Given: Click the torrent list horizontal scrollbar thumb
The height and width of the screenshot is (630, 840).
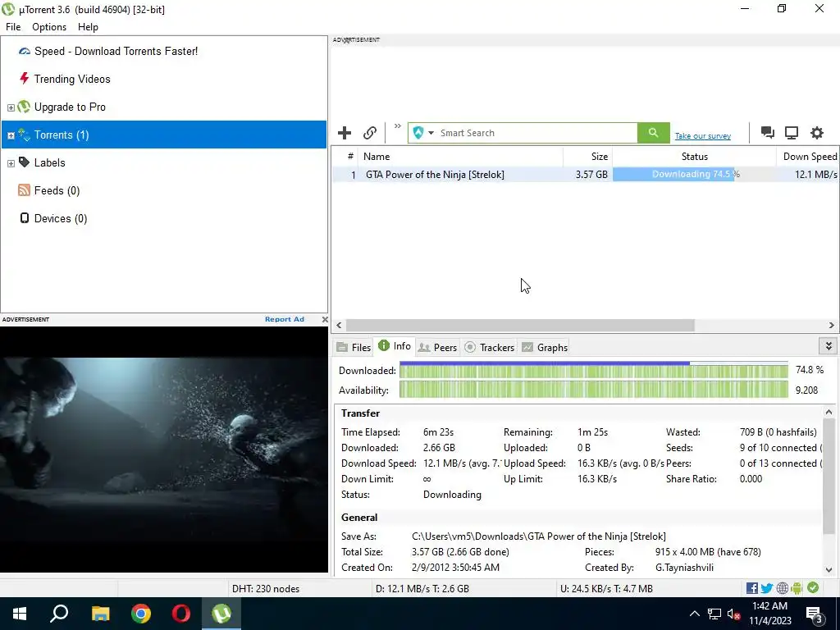Looking at the screenshot, I should tap(520, 325).
